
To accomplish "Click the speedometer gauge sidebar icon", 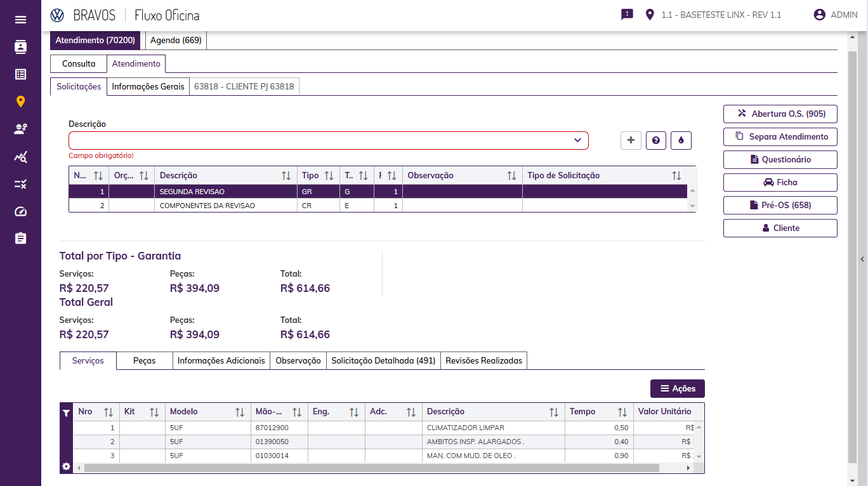I will tap(20, 211).
